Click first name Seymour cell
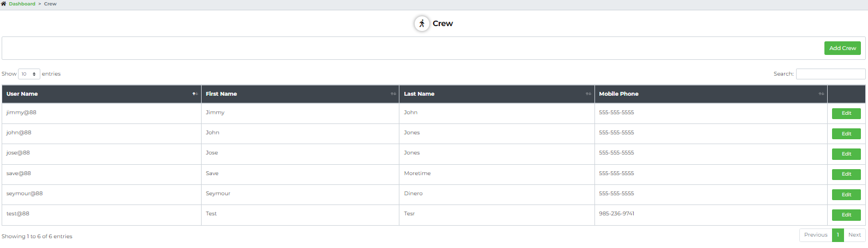This screenshot has height=248, width=868. (x=300, y=194)
